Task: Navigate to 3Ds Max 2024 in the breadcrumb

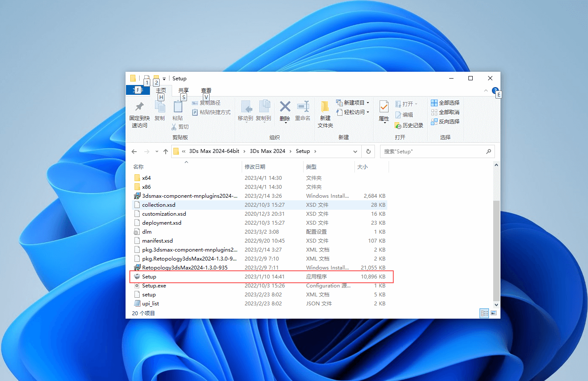Action: tap(268, 151)
